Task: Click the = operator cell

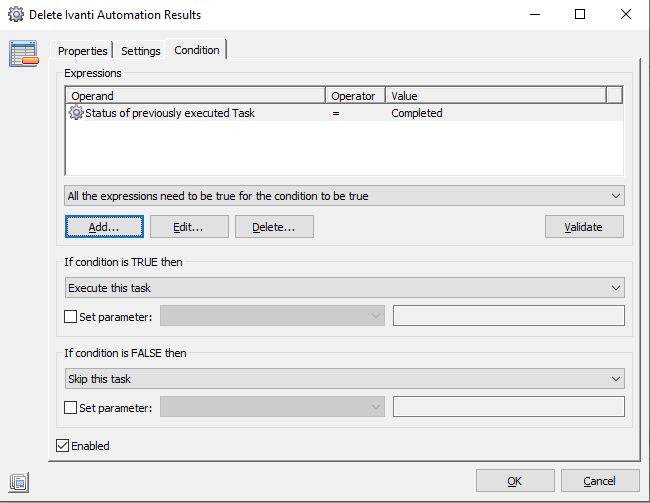Action: point(336,113)
